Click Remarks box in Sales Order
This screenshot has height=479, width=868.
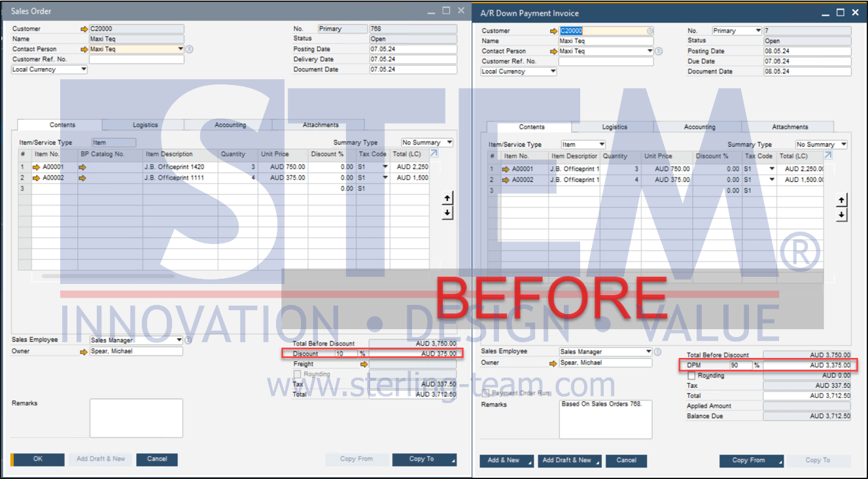136,418
